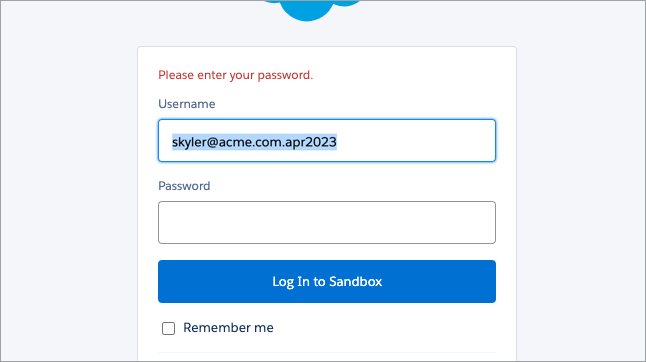Click the Log In text on the blue button
This screenshot has width=646, height=362.
click(x=291, y=282)
